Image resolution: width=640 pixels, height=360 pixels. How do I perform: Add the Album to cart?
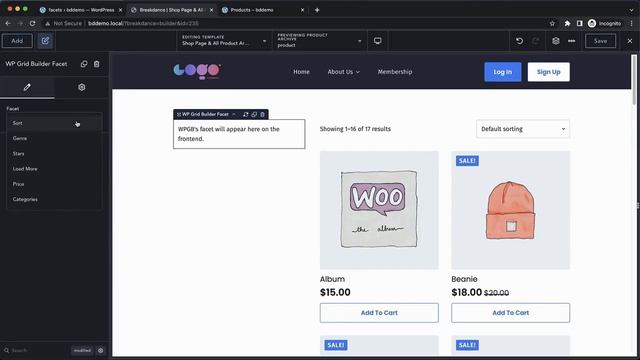[x=379, y=313]
